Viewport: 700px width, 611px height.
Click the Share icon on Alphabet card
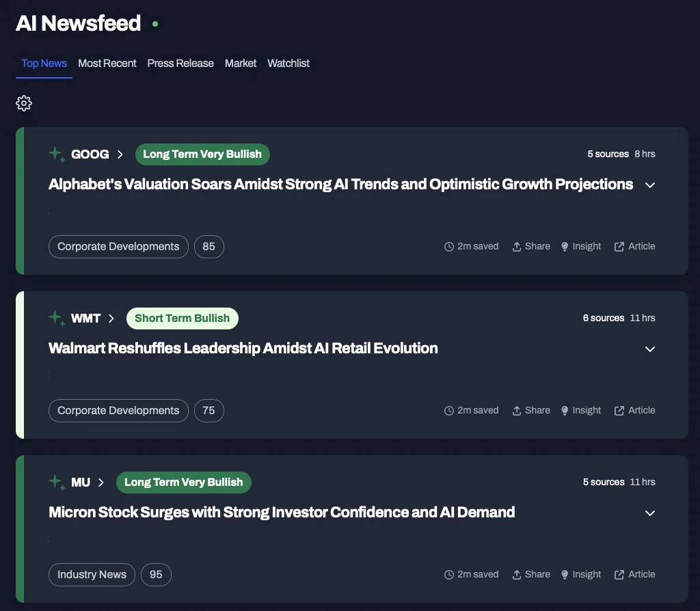click(x=517, y=247)
